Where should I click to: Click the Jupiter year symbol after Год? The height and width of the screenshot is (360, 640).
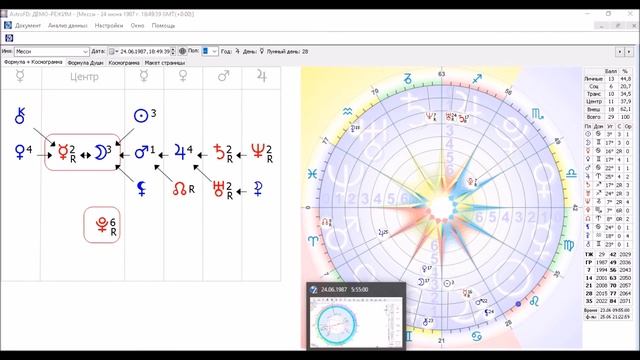[237, 51]
